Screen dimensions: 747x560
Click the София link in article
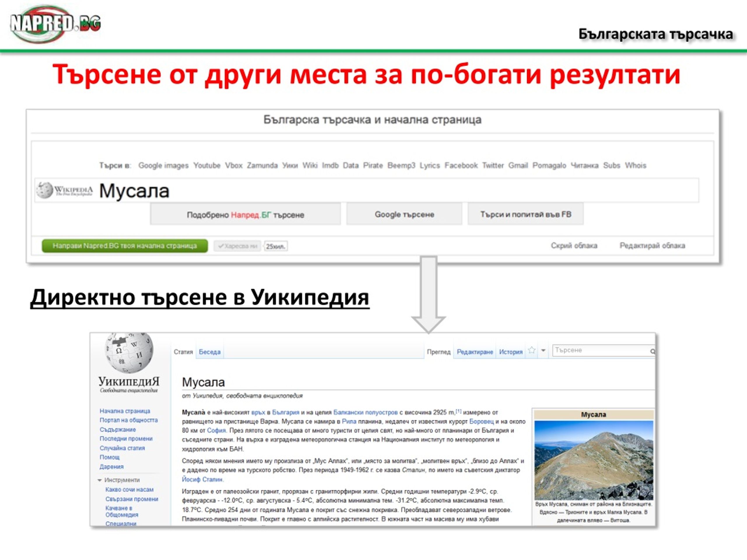pyautogui.click(x=216, y=430)
